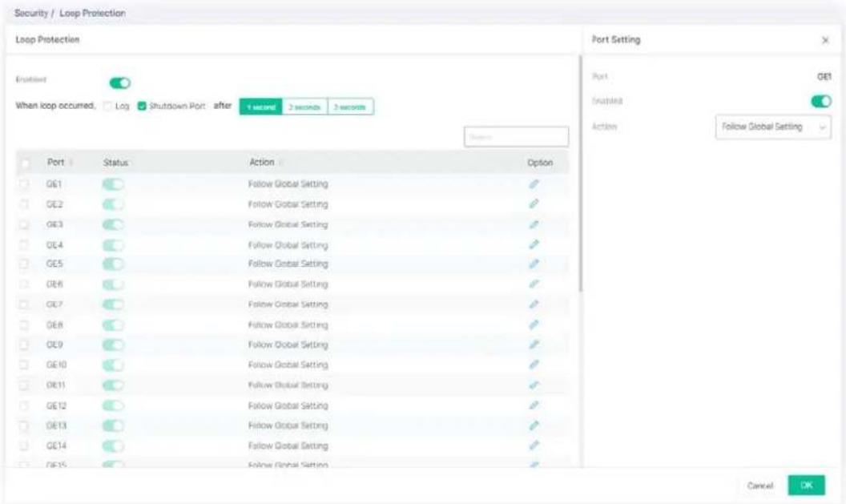Click edit pencil for port GE13

tap(534, 425)
